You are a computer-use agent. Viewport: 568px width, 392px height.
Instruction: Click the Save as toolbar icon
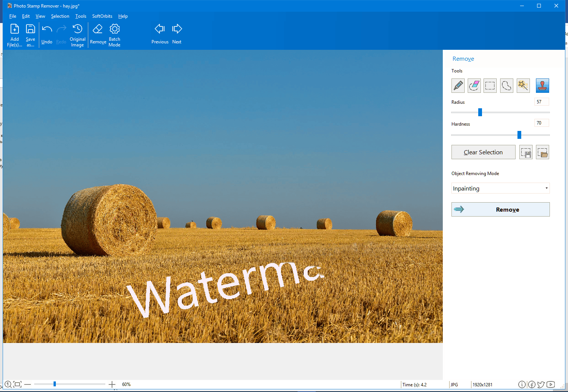pos(31,35)
